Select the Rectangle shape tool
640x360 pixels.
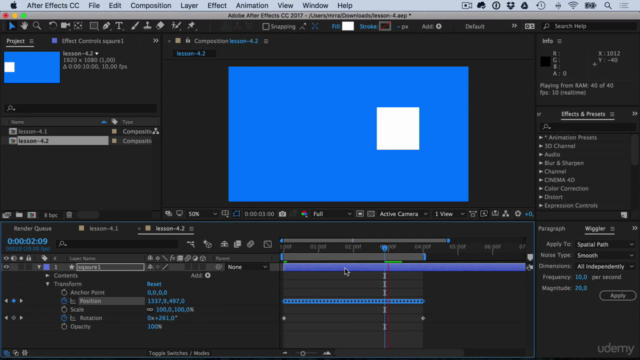[x=94, y=26]
